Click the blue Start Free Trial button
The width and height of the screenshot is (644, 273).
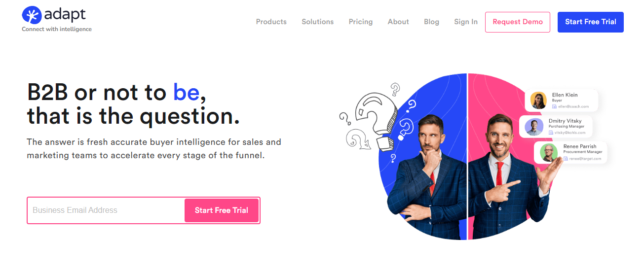[x=591, y=22]
